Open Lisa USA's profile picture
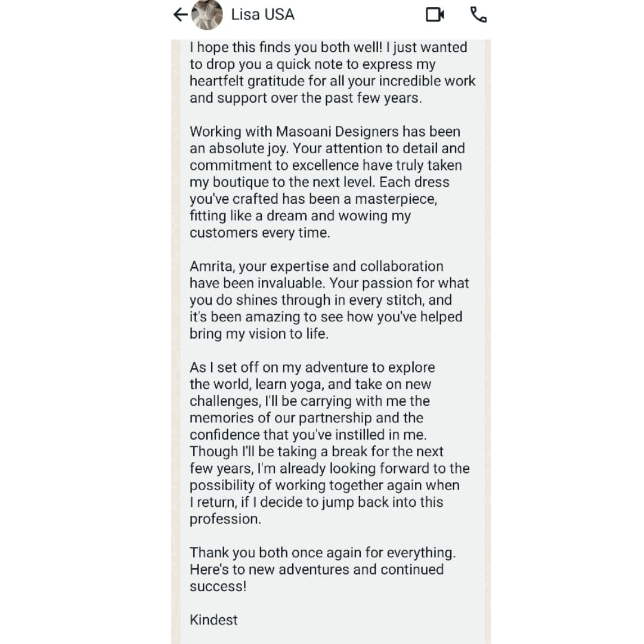 207,15
